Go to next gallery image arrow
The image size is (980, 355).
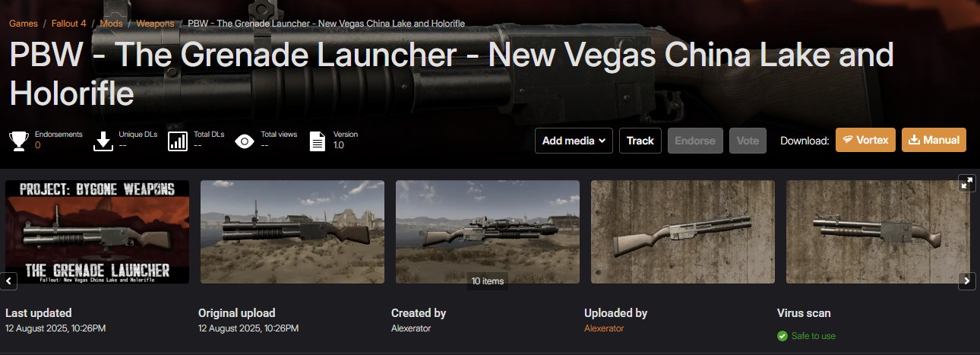pos(966,281)
